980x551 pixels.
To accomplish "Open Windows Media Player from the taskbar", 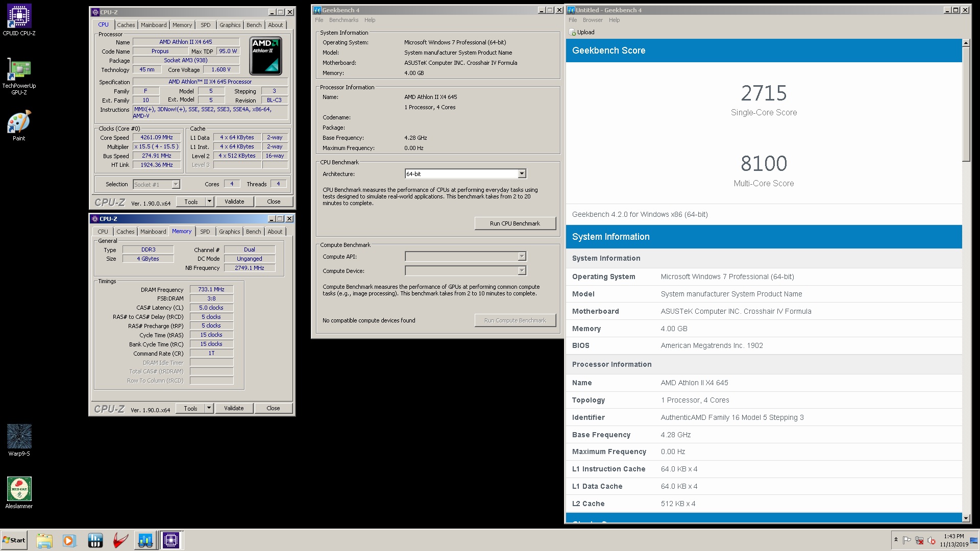I will pos(69,540).
